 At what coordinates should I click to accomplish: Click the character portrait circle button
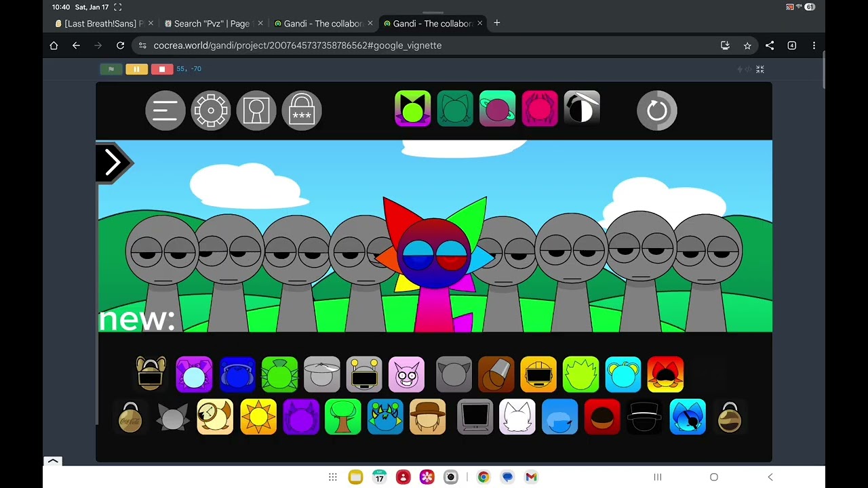[x=256, y=110]
